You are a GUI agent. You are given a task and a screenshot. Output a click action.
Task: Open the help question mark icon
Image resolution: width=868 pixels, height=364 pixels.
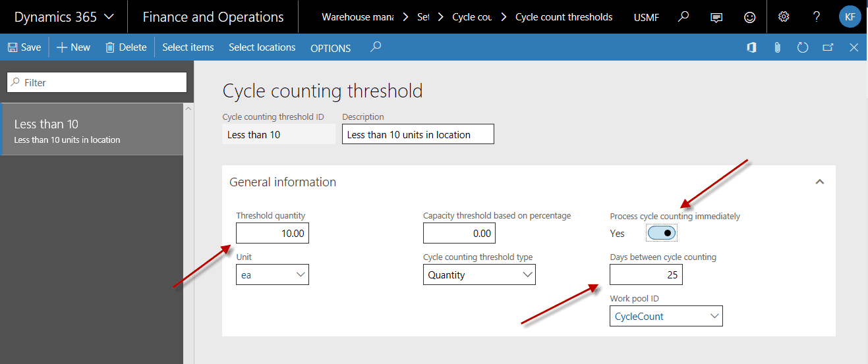pos(817,17)
